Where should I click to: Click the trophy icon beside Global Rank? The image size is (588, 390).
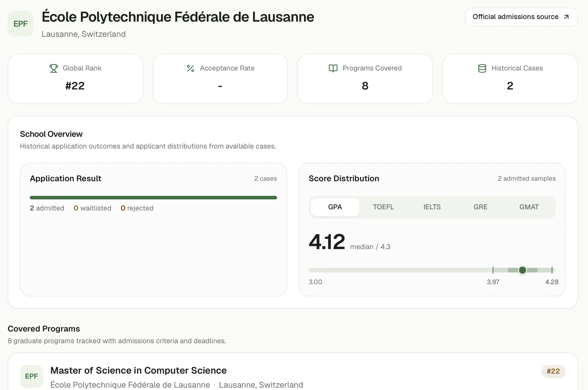[54, 68]
